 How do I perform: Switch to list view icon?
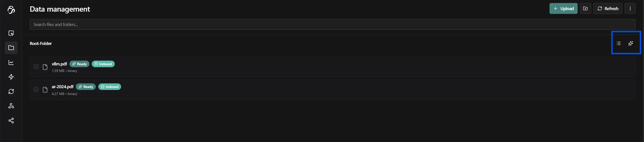[x=618, y=43]
